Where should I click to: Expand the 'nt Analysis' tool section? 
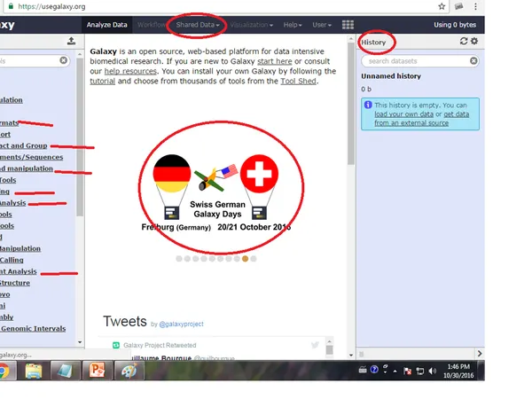[x=19, y=271]
